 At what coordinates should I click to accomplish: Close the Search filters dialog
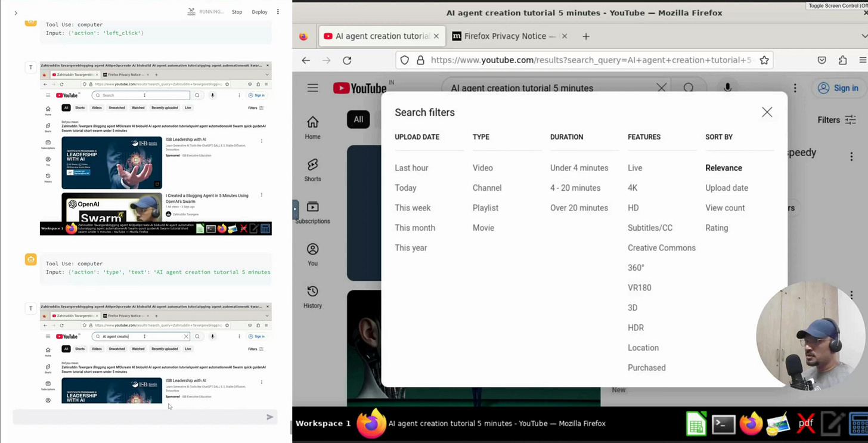767,112
